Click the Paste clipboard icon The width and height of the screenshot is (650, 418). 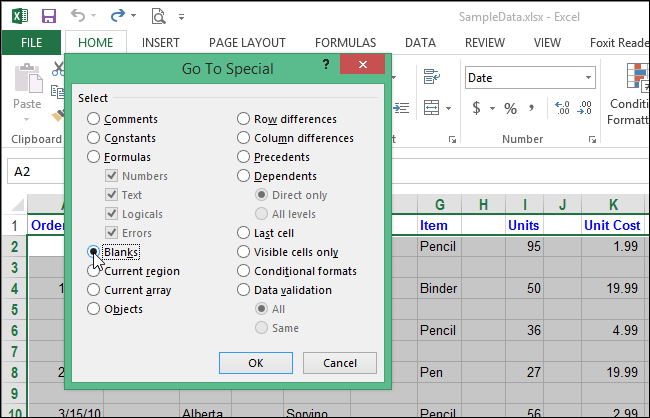27,84
